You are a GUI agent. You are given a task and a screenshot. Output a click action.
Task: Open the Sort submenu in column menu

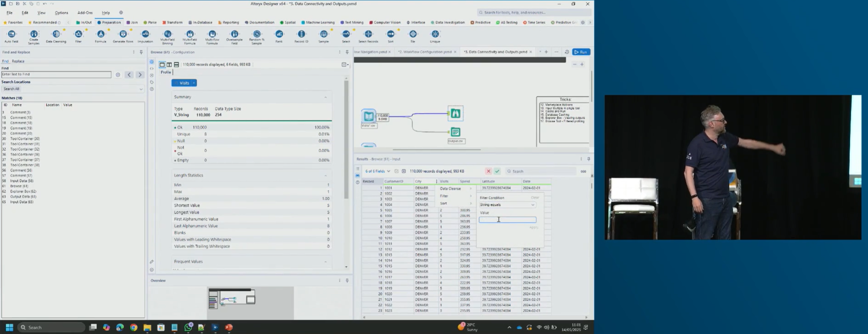tap(455, 203)
